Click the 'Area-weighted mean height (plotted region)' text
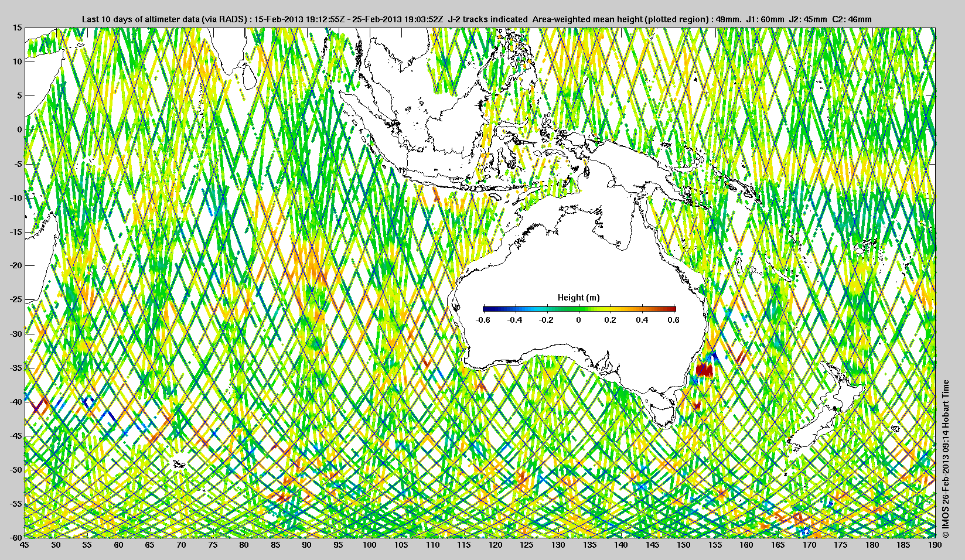The height and width of the screenshot is (560, 965). 620,19
